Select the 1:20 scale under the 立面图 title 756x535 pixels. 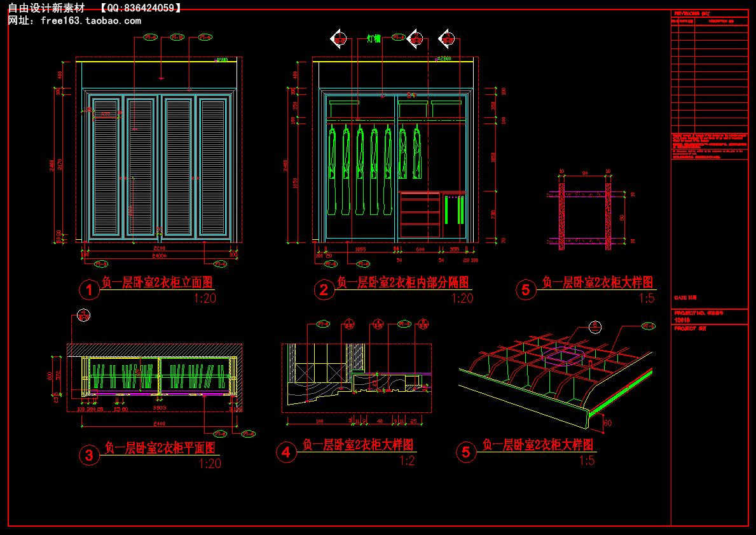pos(205,298)
